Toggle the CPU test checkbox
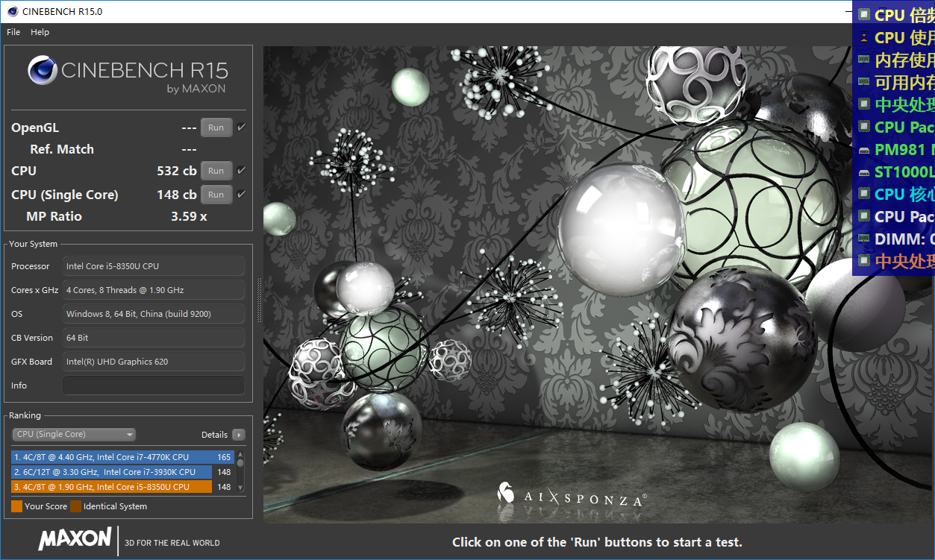Screen dimensions: 935x560 (x=241, y=171)
